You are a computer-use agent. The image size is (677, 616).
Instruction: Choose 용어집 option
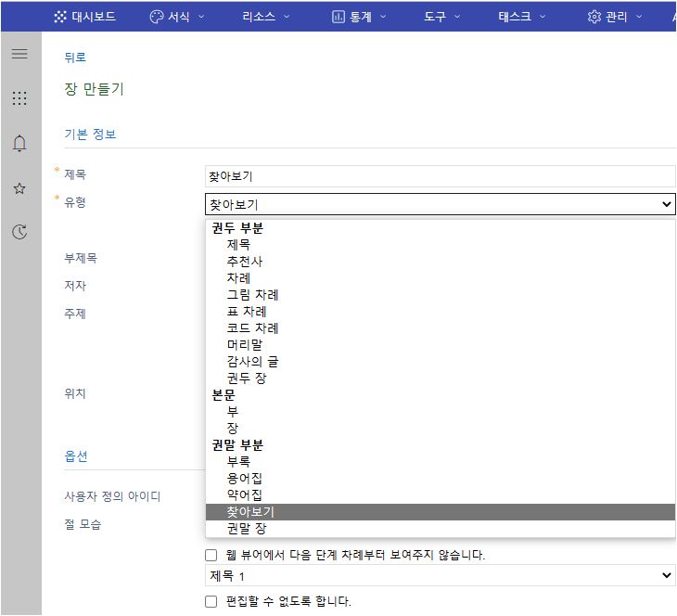tap(441, 478)
